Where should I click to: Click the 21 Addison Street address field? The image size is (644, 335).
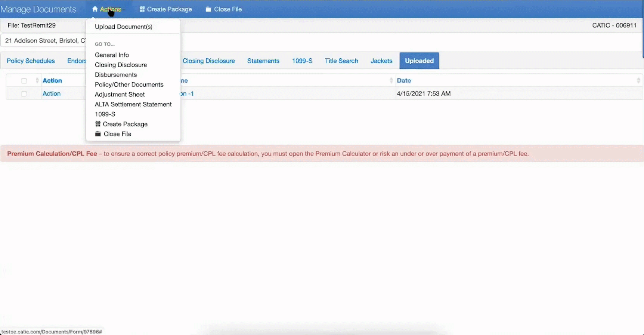tap(44, 40)
